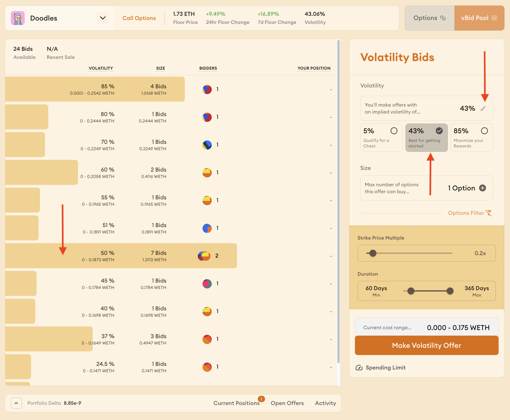
Task: Click the bidder avatar in the 51 % row
Action: tap(207, 228)
